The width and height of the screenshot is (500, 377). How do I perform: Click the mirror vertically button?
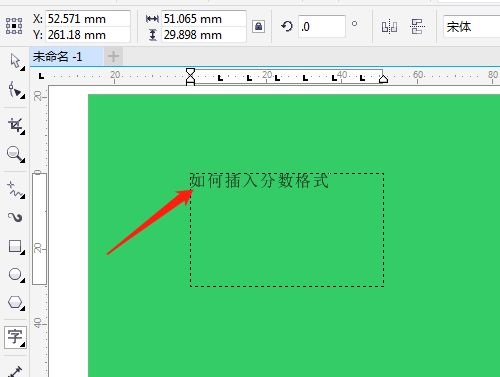[x=417, y=26]
